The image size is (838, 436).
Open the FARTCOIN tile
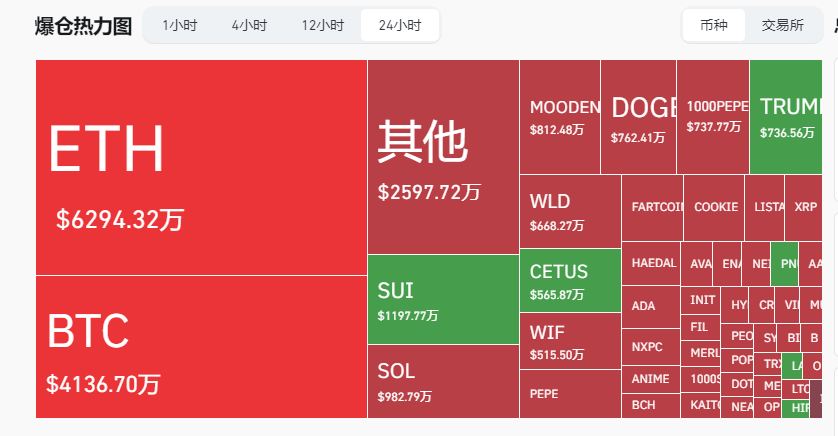[653, 207]
